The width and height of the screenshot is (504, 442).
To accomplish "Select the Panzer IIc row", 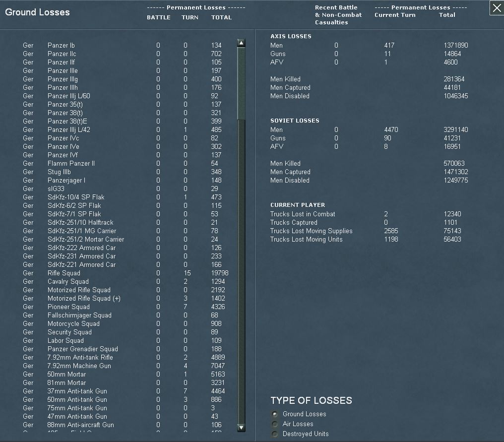I will point(126,54).
